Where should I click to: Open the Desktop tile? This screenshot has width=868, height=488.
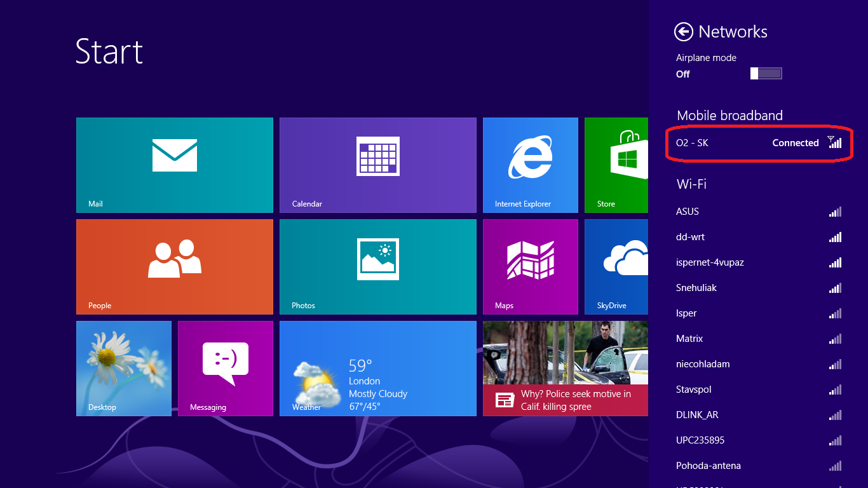(124, 369)
